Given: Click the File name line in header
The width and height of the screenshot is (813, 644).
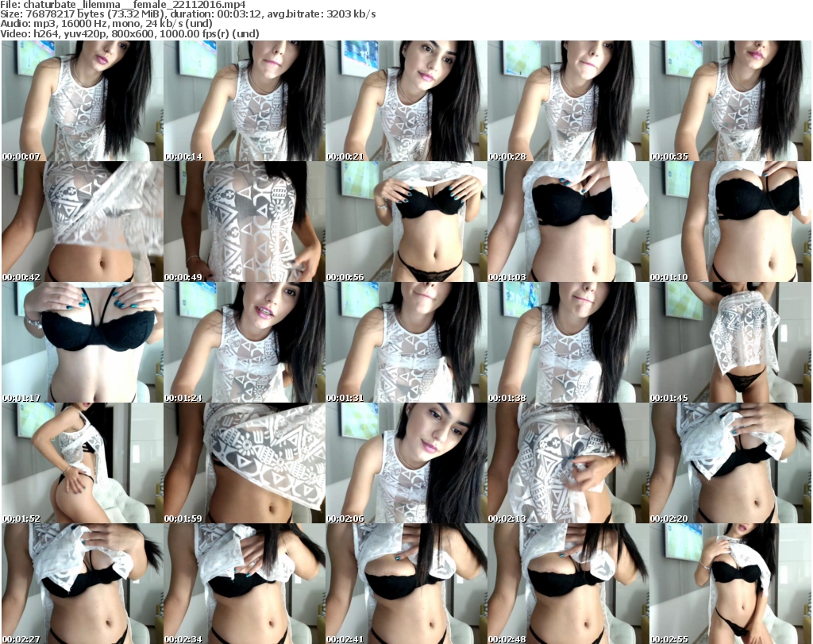Looking at the screenshot, I should click(123, 4).
